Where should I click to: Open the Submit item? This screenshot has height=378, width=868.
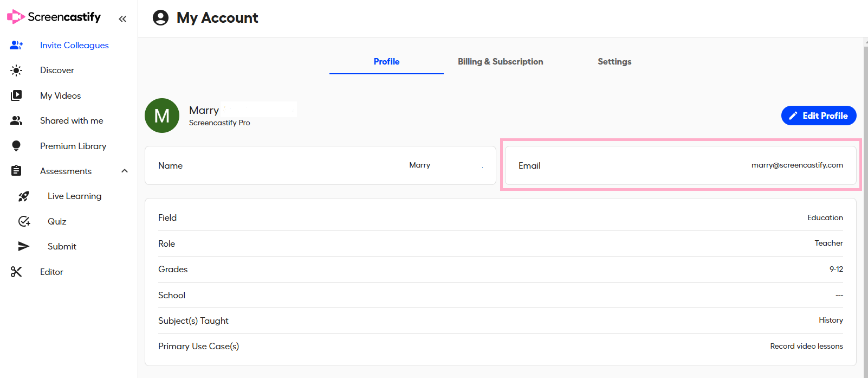[62, 246]
